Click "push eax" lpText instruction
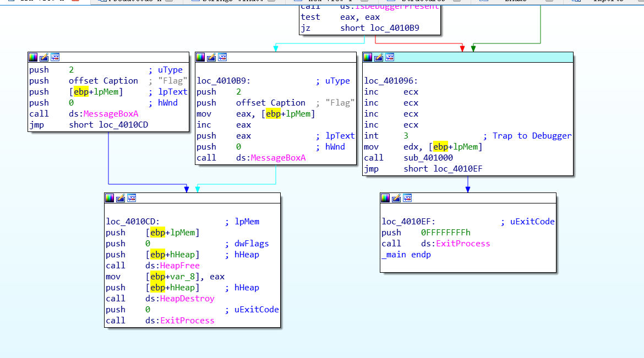644x358 pixels. coord(224,136)
